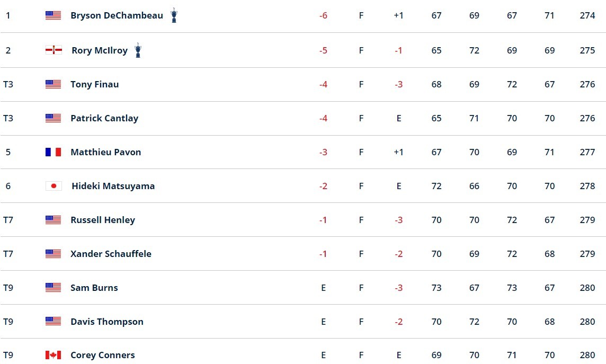The height and width of the screenshot is (364, 606).
Task: Click the T7 position for Russell Henley
Action: [x=8, y=220]
